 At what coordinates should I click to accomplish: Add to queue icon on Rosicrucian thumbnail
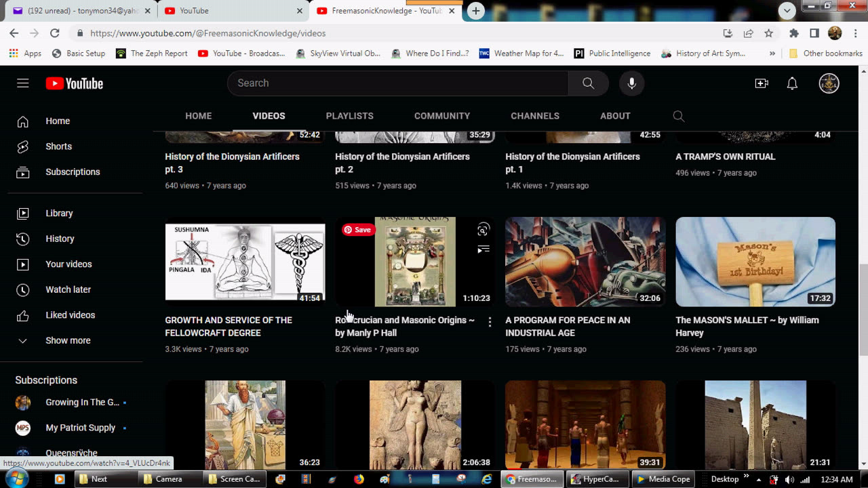pyautogui.click(x=483, y=249)
